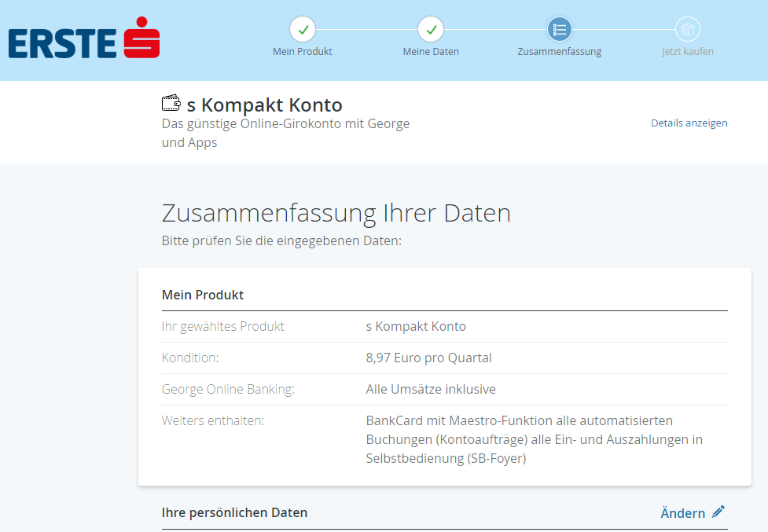The width and height of the screenshot is (768, 532).
Task: Click the Mein Produkt section heading
Action: pos(203,295)
